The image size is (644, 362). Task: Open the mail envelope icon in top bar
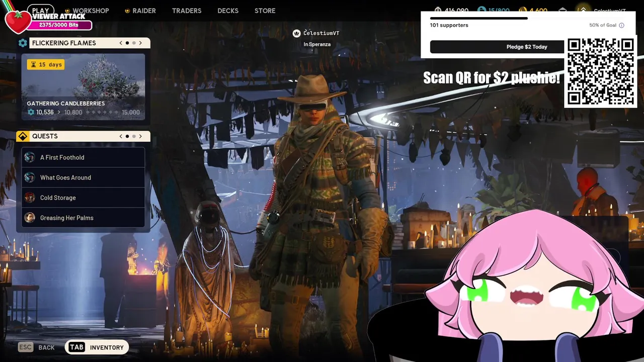(x=563, y=11)
